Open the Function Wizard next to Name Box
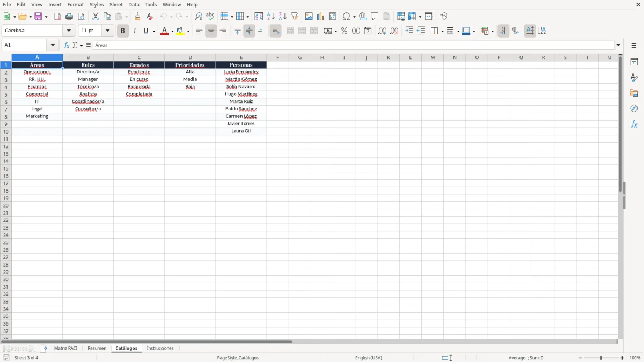Image resolution: width=644 pixels, height=362 pixels. (x=67, y=45)
